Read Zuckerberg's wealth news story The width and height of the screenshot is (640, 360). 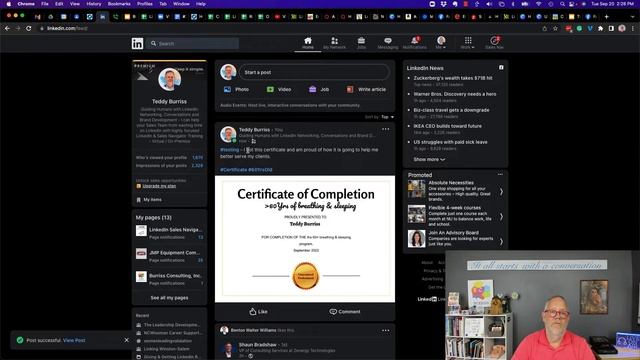coord(453,78)
